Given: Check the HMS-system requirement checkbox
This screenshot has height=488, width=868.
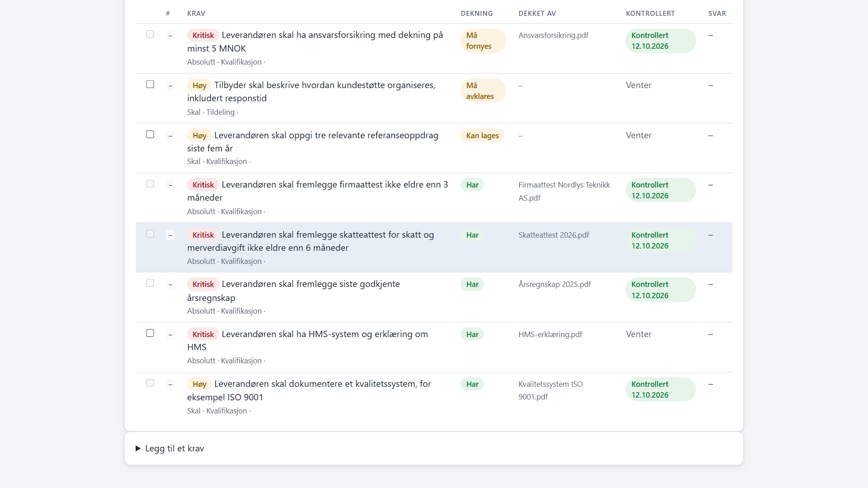Looking at the screenshot, I should pos(150,333).
